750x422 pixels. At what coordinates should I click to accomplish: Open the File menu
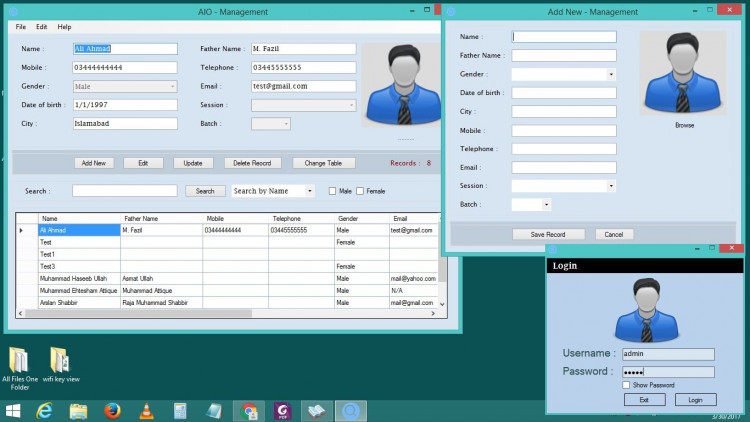[21, 27]
